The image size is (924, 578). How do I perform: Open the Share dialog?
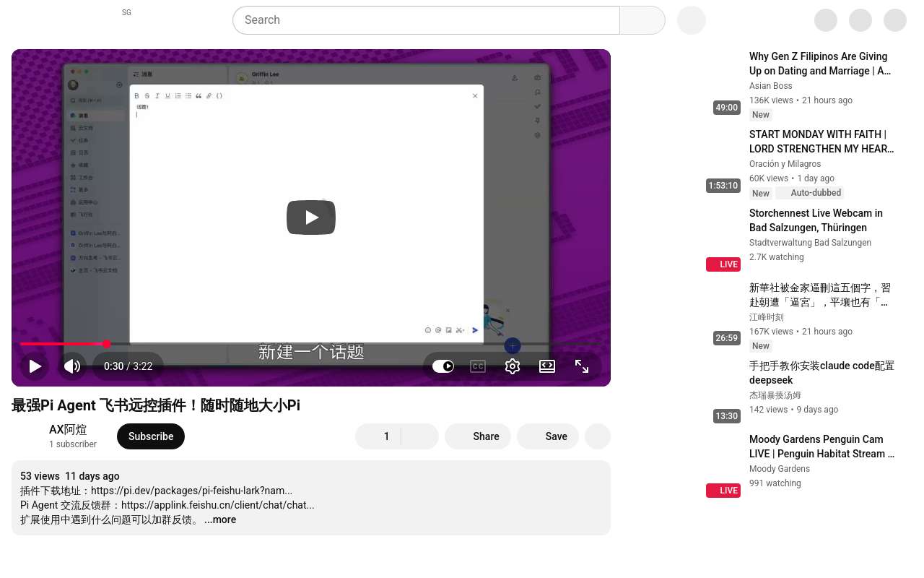478,436
